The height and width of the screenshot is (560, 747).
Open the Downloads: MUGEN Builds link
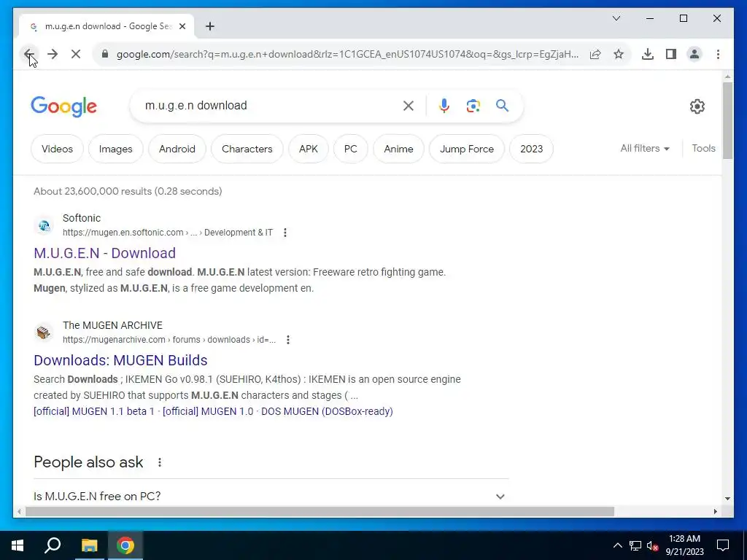(120, 360)
